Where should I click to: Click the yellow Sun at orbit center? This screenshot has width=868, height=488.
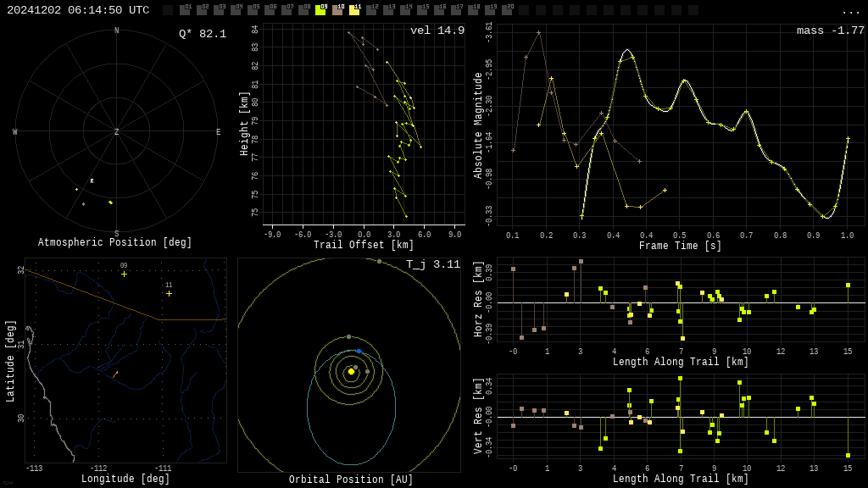tap(351, 371)
